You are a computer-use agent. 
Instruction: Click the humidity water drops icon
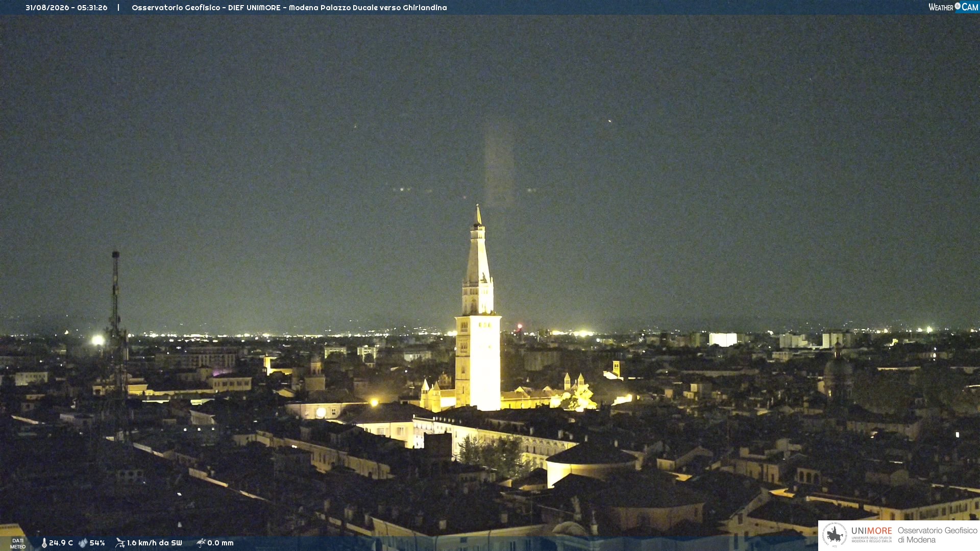point(83,543)
